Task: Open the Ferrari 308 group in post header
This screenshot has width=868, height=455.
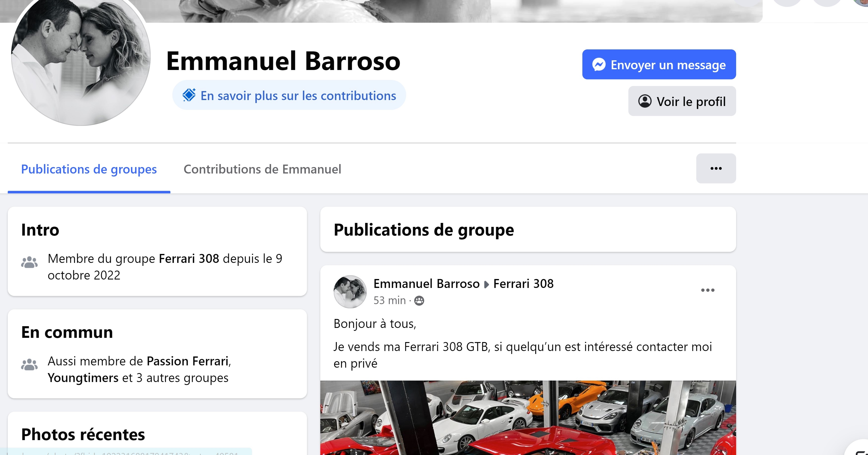Action: (523, 284)
